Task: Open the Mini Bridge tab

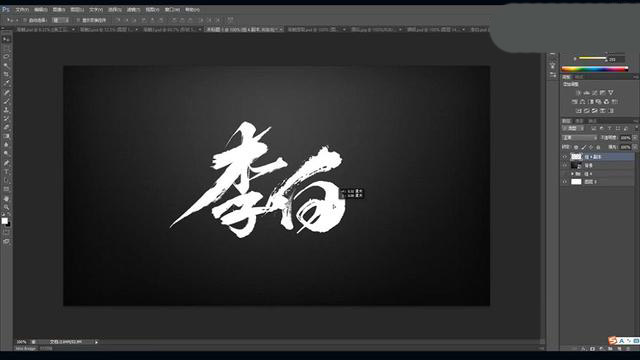Action: click(x=26, y=349)
